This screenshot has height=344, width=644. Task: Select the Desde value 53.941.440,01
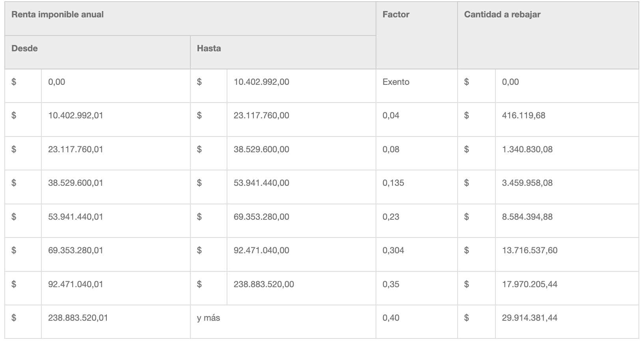[x=76, y=217]
